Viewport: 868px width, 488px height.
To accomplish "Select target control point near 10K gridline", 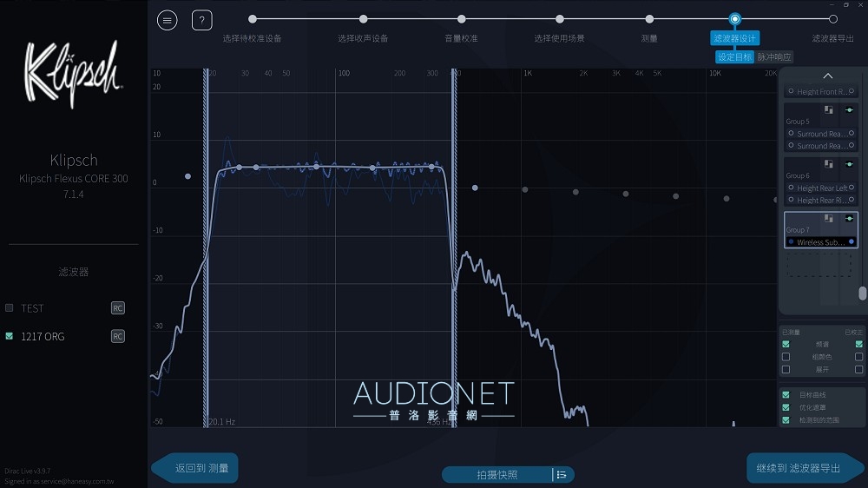I will (727, 198).
